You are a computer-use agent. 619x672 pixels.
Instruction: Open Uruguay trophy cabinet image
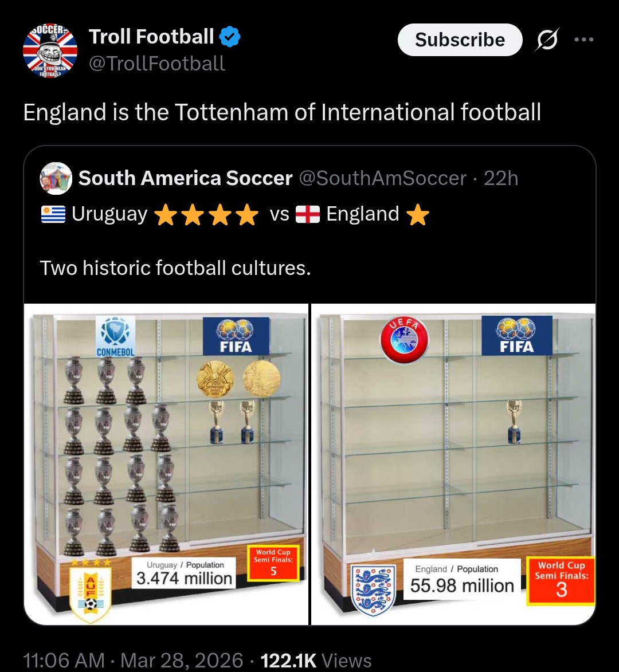(x=166, y=464)
